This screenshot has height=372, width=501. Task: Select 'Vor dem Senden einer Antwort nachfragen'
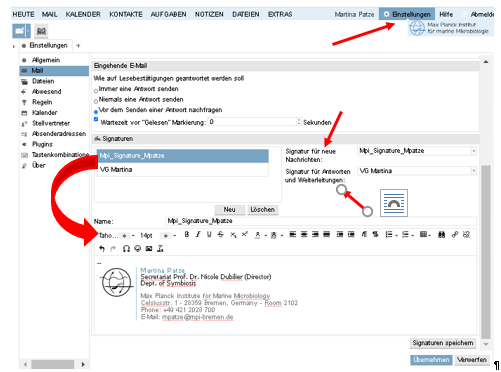point(96,112)
